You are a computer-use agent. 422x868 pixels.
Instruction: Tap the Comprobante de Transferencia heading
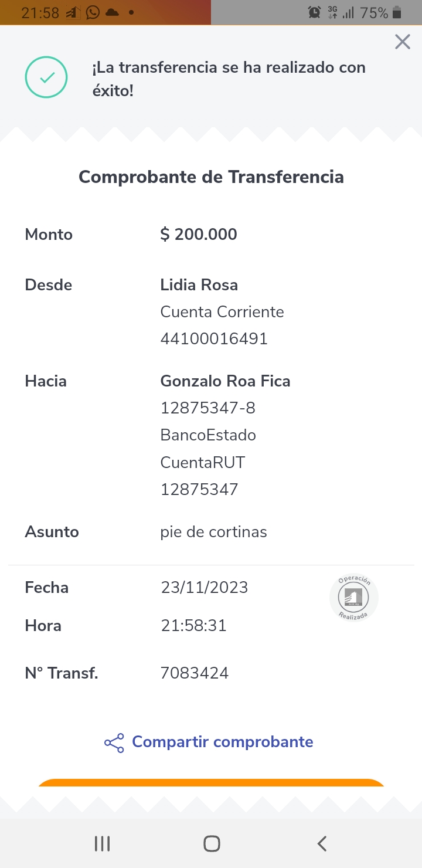[211, 177]
